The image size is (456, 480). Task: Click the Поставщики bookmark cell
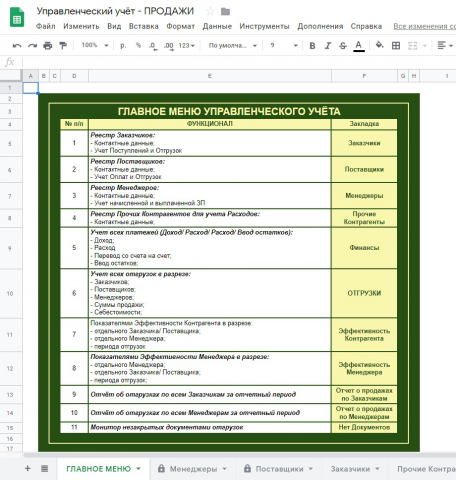pyautogui.click(x=364, y=169)
